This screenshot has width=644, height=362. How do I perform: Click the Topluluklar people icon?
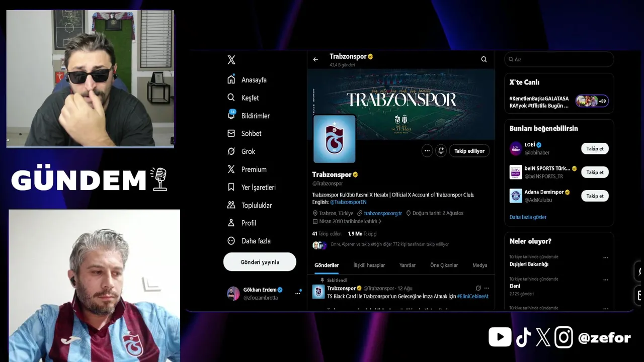pos(231,205)
